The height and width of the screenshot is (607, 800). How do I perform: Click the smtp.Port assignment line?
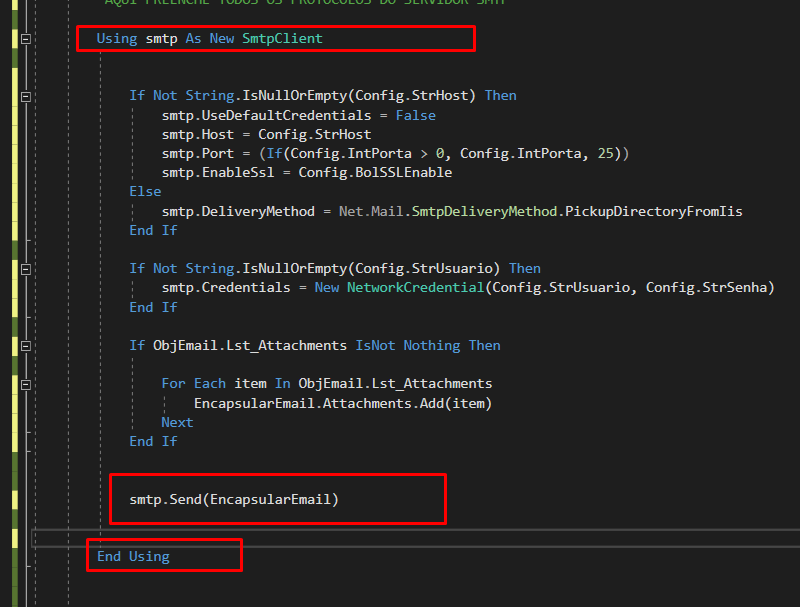point(395,154)
